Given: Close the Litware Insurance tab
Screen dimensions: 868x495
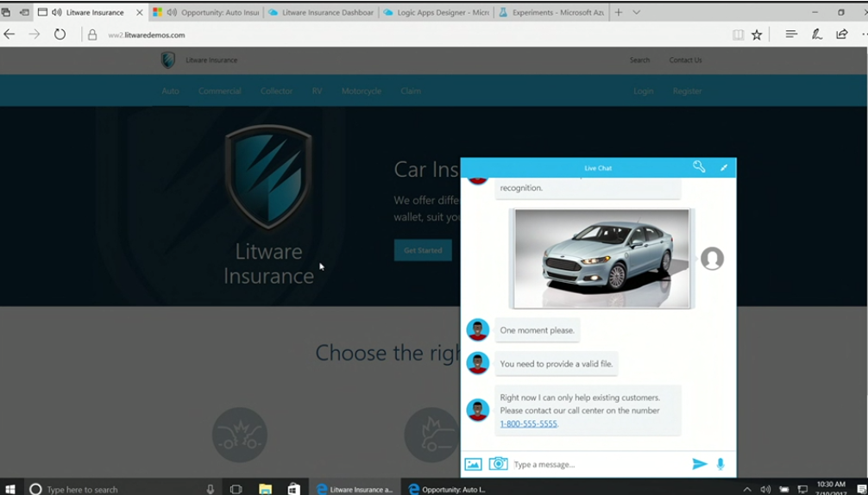Looking at the screenshot, I should point(140,12).
